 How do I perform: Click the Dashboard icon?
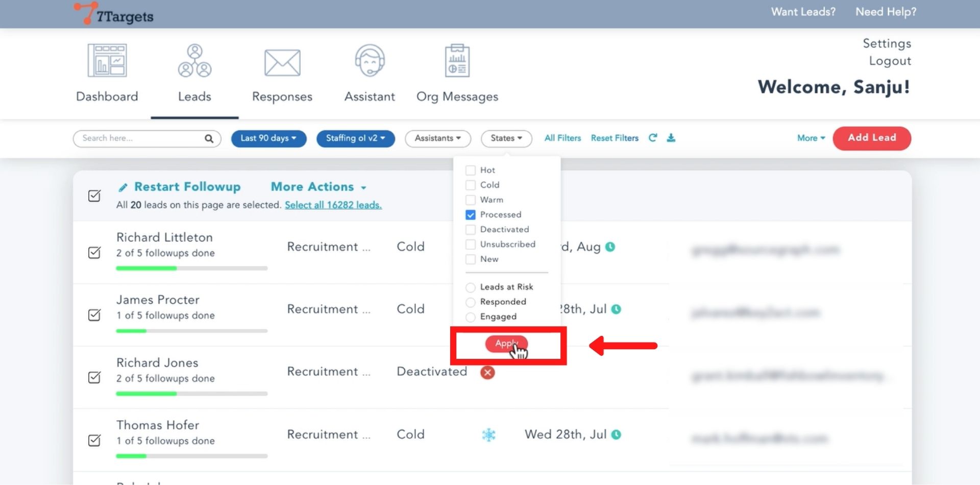point(107,61)
